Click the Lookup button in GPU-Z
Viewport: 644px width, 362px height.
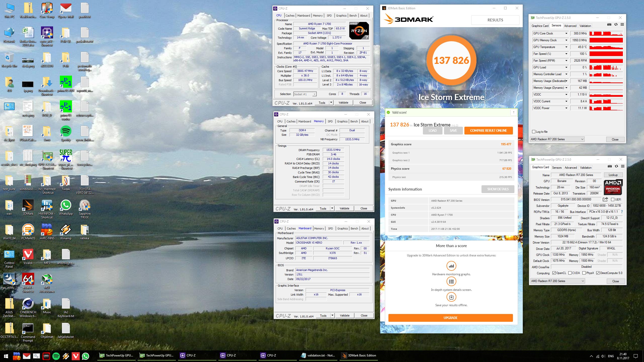613,175
